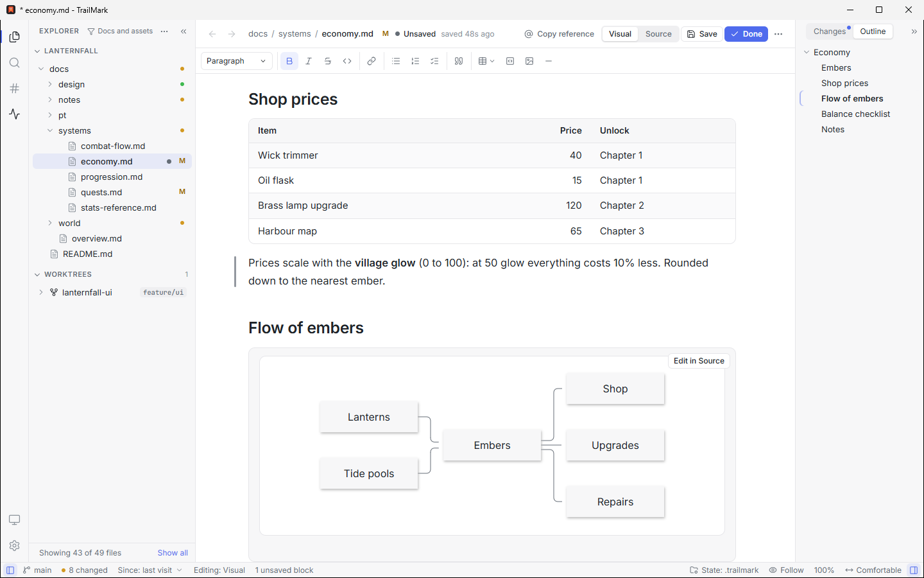
Task: Click Edit in Source on diagram
Action: coord(699,361)
